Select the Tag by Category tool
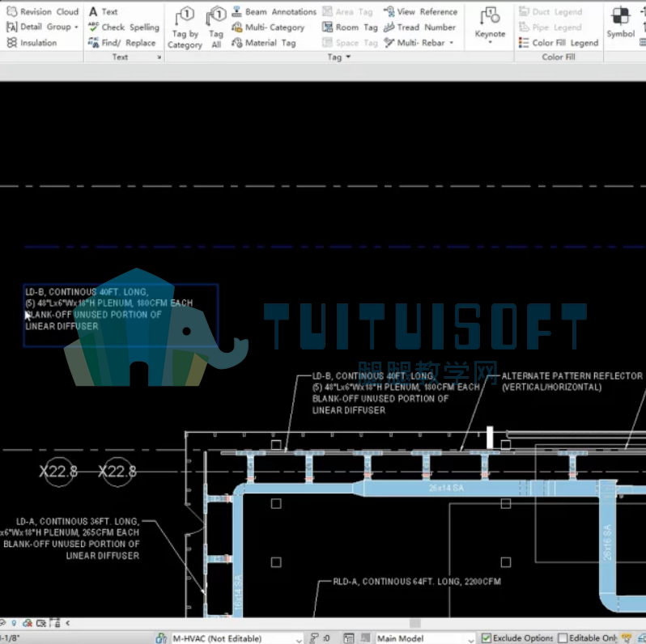Viewport: 646px width, 644px height. point(185,28)
